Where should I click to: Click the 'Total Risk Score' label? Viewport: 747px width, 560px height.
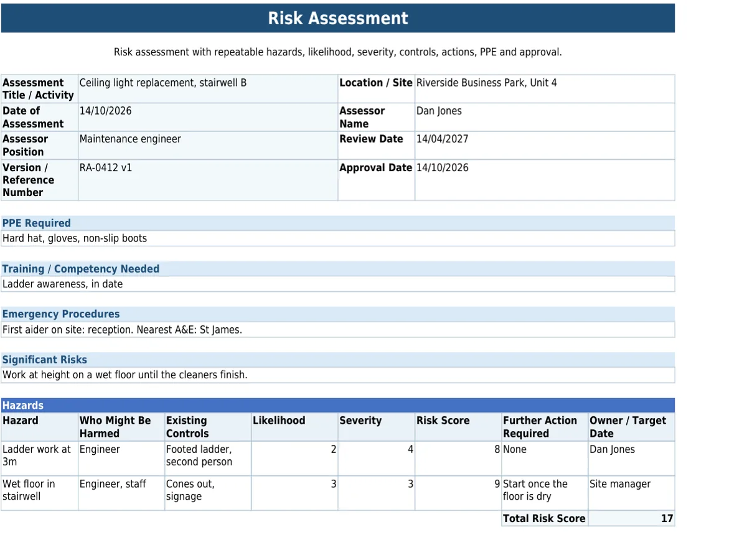pos(545,518)
